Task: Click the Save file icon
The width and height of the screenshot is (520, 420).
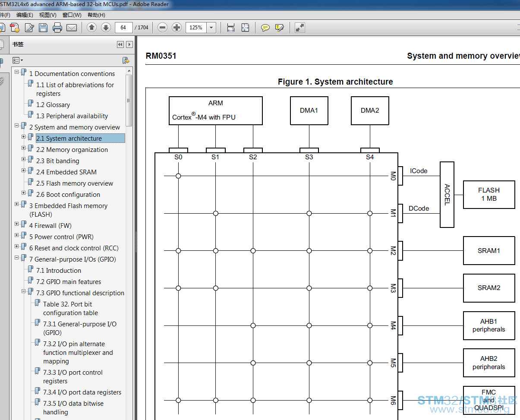Action: click(x=43, y=28)
